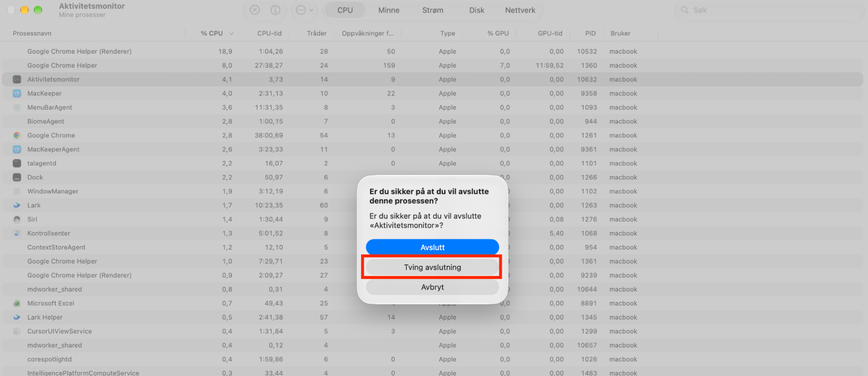
Task: Click the talagentd process icon
Action: click(17, 163)
